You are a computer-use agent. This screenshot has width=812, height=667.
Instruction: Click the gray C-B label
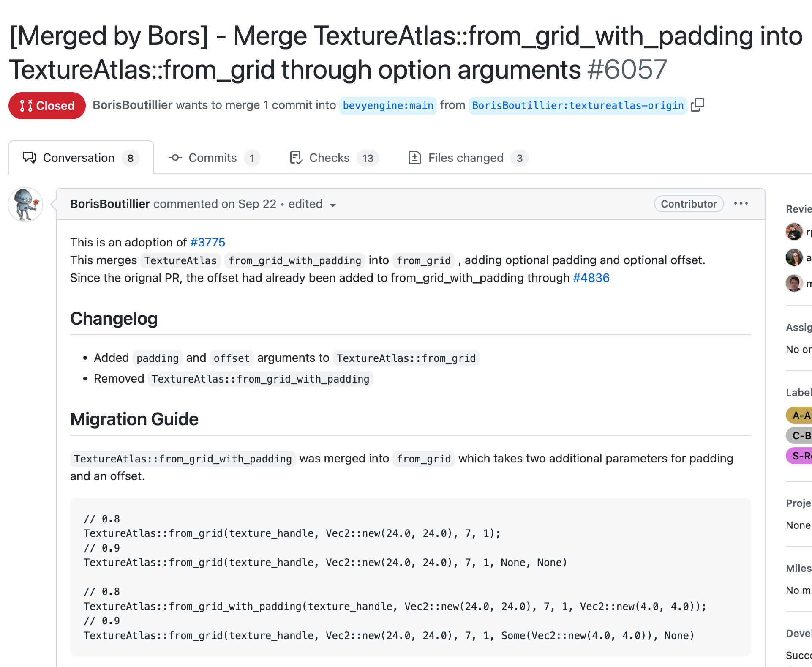800,435
